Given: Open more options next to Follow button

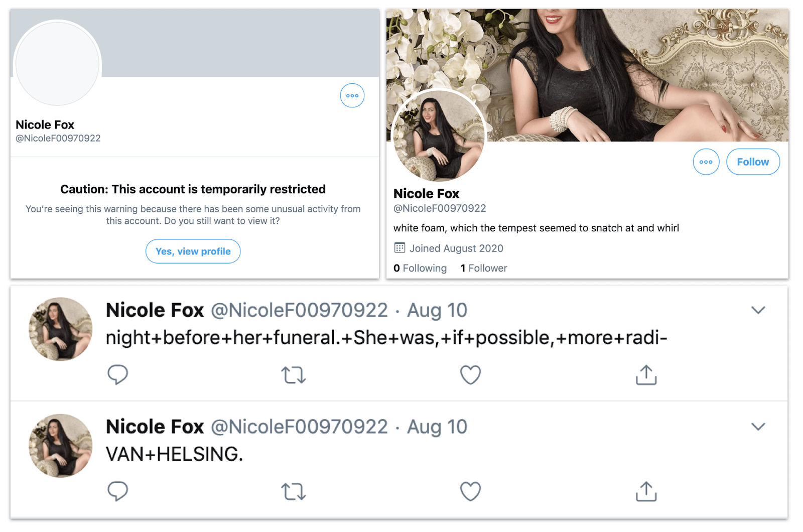Looking at the screenshot, I should click(706, 162).
